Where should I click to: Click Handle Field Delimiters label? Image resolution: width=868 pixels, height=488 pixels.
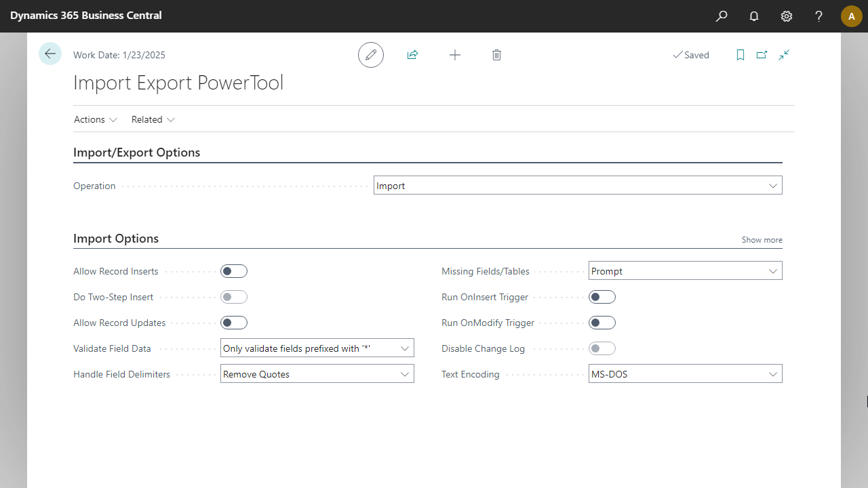click(122, 374)
